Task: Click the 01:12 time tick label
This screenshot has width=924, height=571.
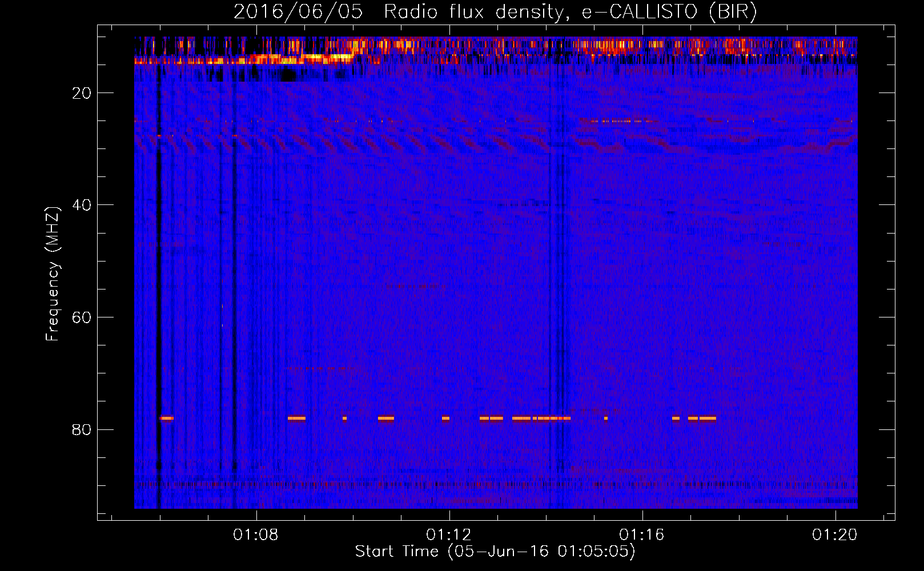Action: (449, 534)
